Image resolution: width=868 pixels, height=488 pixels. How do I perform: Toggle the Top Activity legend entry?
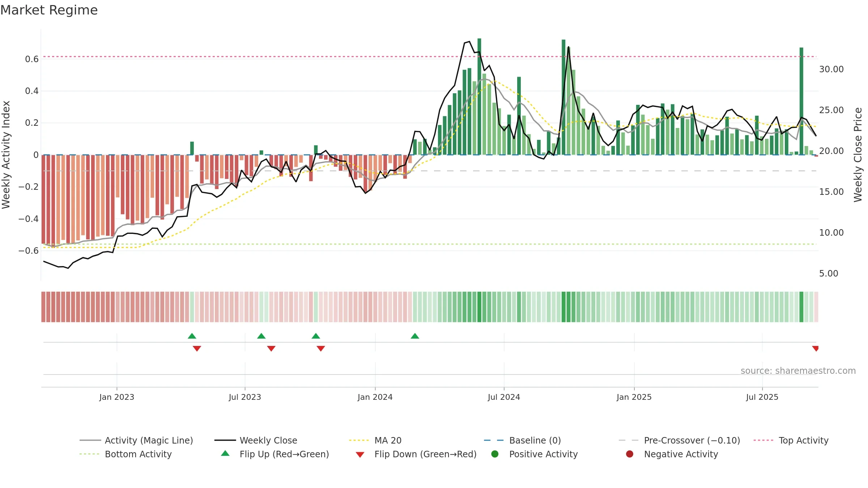click(791, 440)
